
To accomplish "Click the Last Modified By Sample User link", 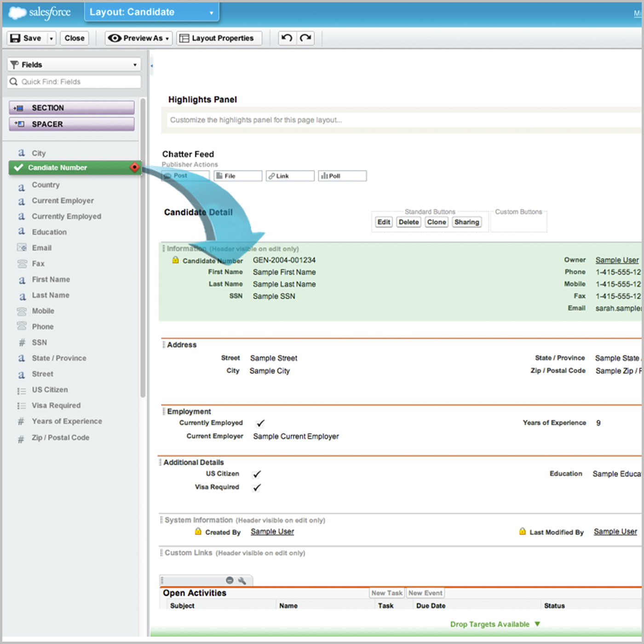I will (x=615, y=532).
